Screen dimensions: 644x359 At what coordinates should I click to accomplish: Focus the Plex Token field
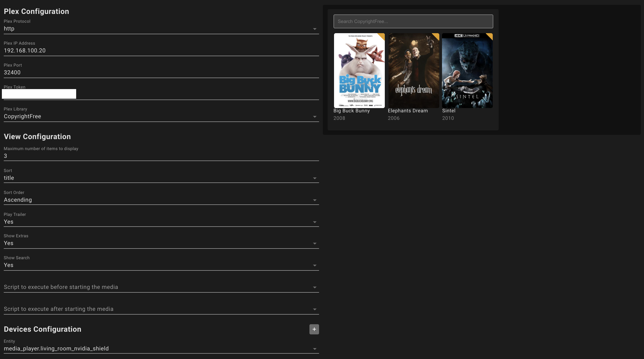tap(161, 92)
